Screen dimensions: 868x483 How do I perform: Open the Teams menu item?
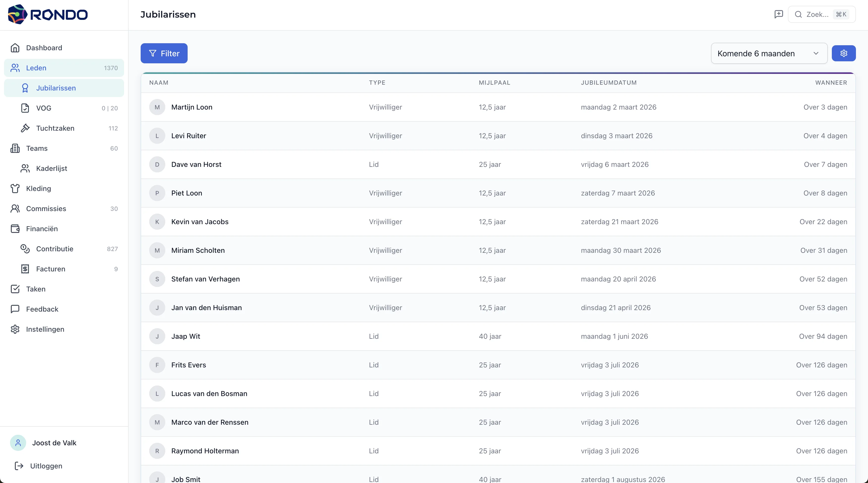tap(37, 148)
